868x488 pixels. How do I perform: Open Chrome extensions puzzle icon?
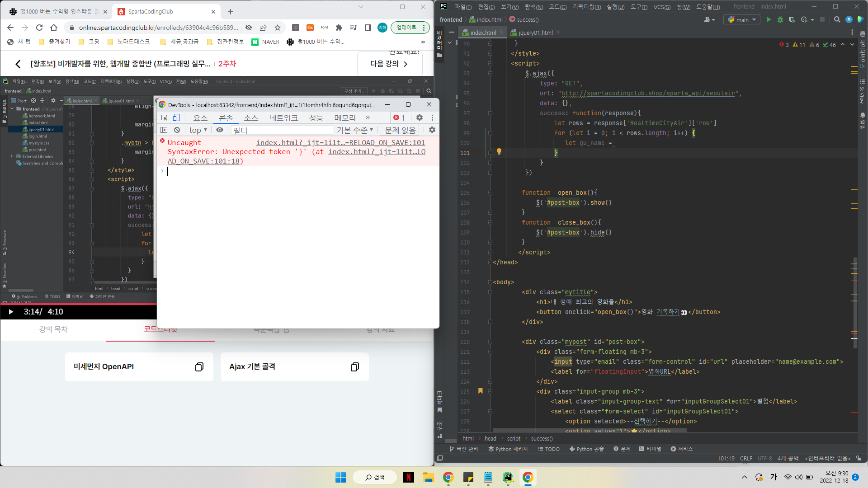[x=339, y=28]
